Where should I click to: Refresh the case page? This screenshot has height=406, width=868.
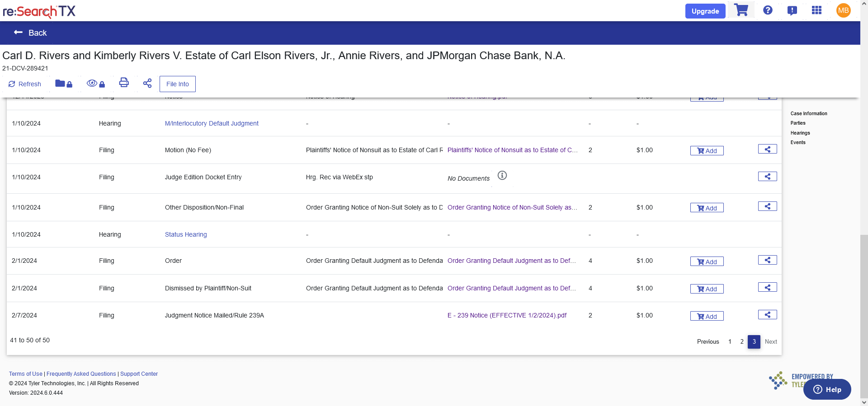25,84
